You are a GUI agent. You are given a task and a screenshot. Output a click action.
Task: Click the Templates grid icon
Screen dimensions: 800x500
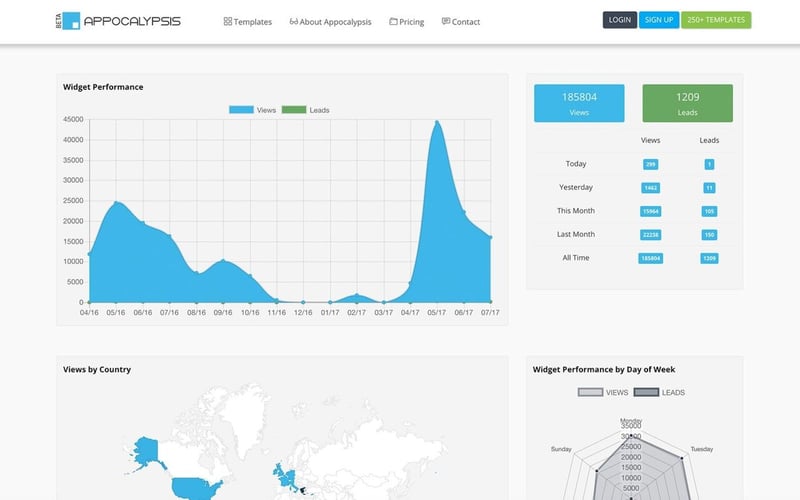coord(228,21)
